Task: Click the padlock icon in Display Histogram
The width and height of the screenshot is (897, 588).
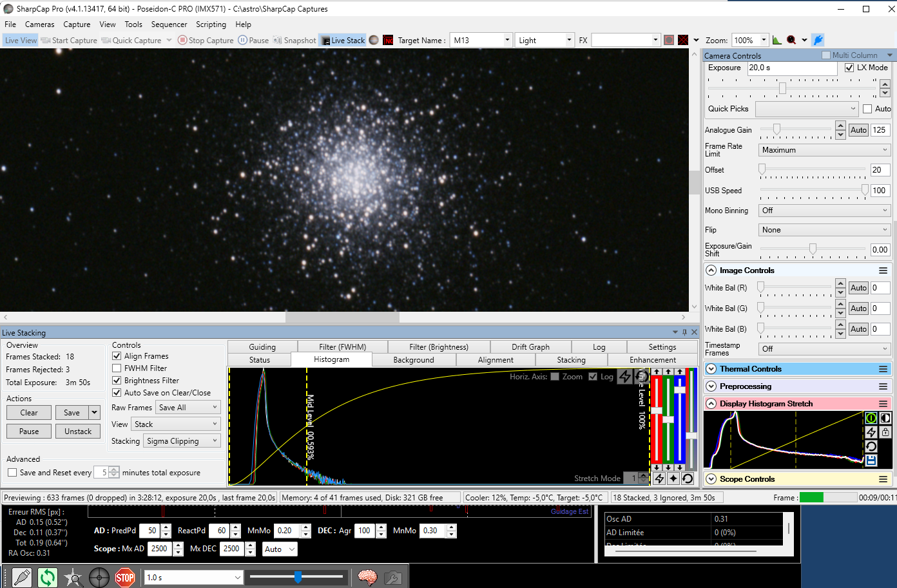Action: click(x=885, y=432)
